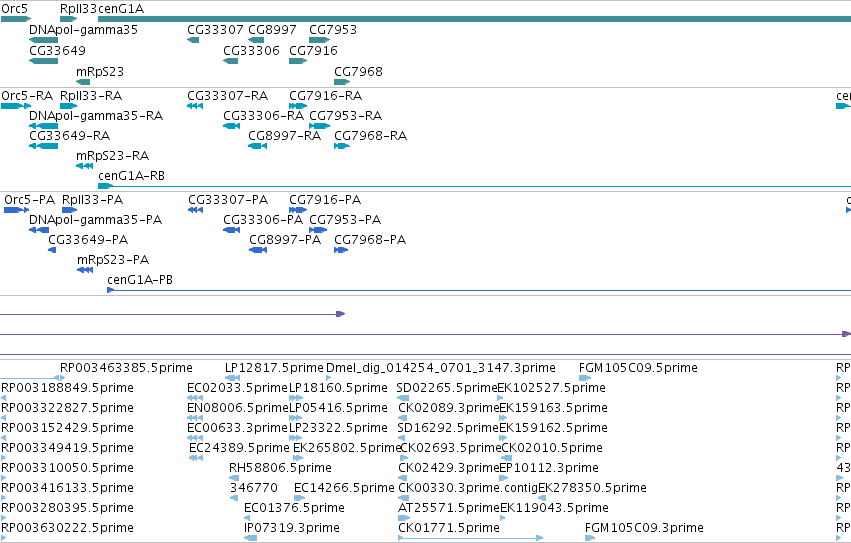Click the RH58806.5prime EST
Image resolution: width=851 pixels, height=543 pixels.
234,478
